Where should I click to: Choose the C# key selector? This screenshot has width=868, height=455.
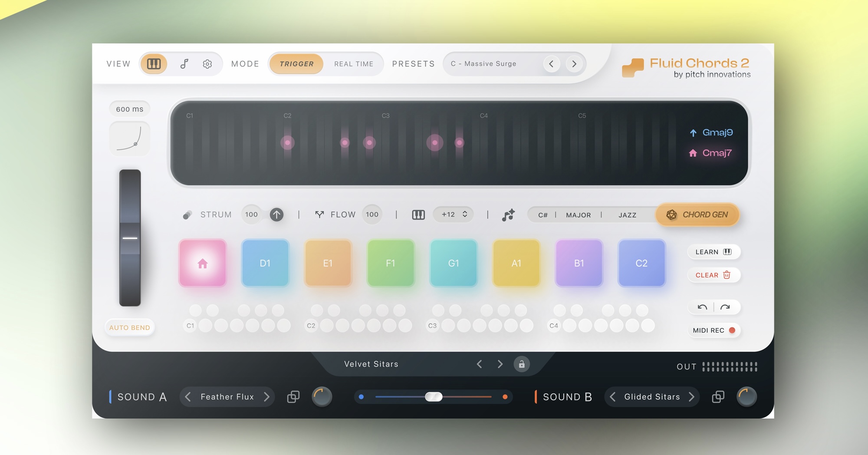(x=543, y=215)
